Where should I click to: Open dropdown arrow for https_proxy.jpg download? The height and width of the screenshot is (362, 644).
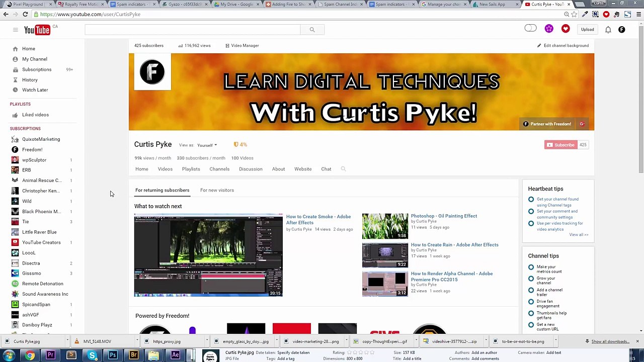pos(206,342)
